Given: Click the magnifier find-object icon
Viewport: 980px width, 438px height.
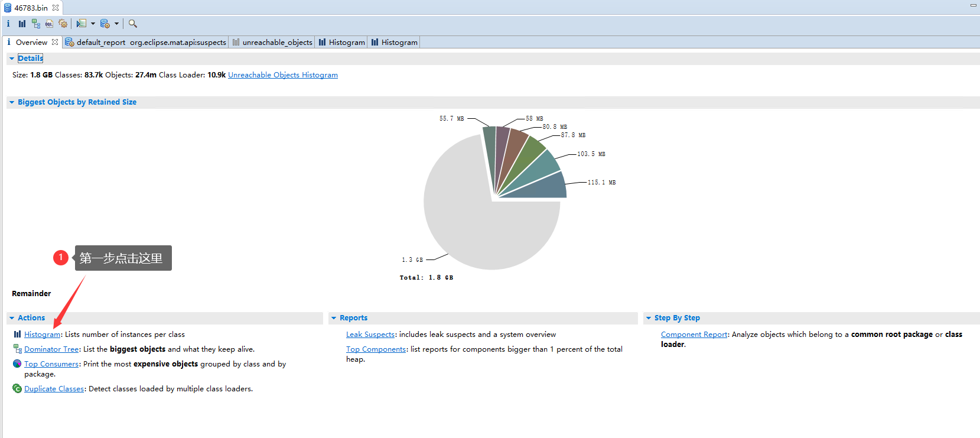Looking at the screenshot, I should (x=133, y=24).
